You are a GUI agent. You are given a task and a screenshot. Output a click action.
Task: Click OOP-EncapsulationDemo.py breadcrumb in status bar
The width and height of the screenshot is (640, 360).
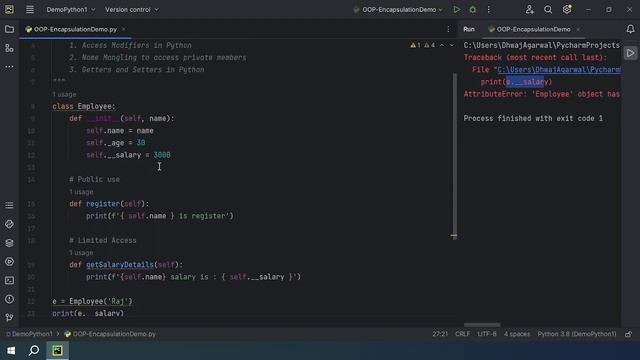(x=110, y=334)
